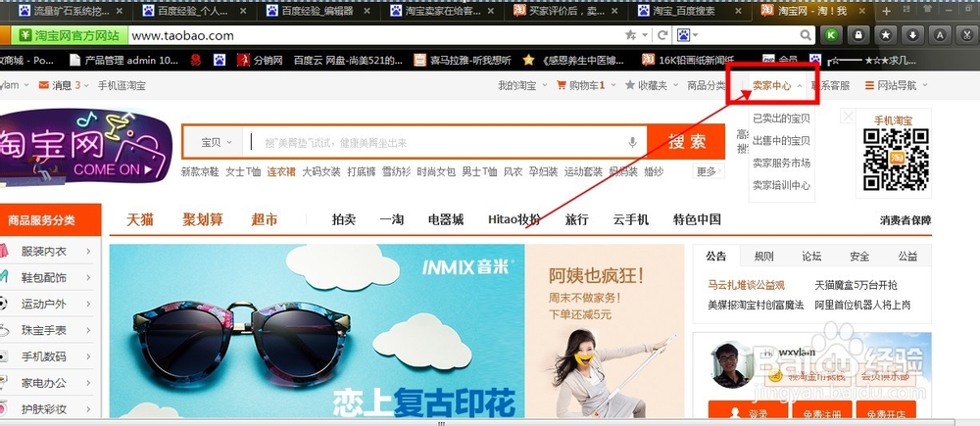Viewport: 980px width, 426px height.
Task: Click the microphone voice search icon
Action: [x=632, y=142]
